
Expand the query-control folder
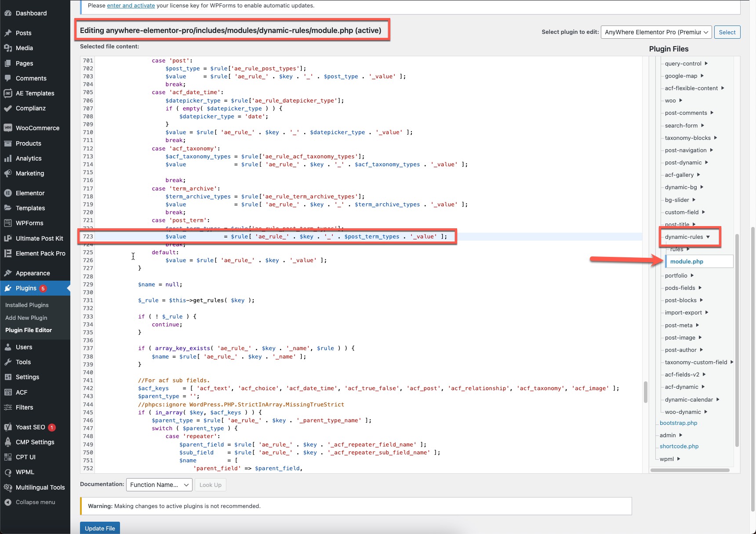click(x=706, y=63)
